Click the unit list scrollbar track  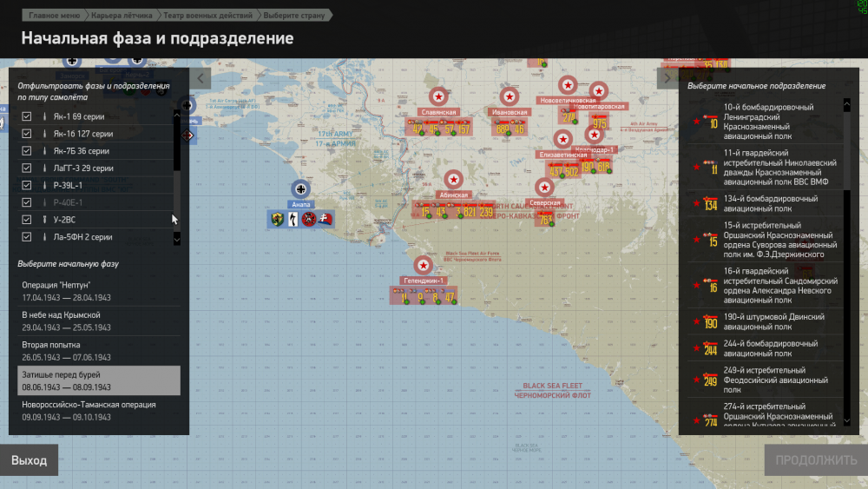tap(847, 301)
